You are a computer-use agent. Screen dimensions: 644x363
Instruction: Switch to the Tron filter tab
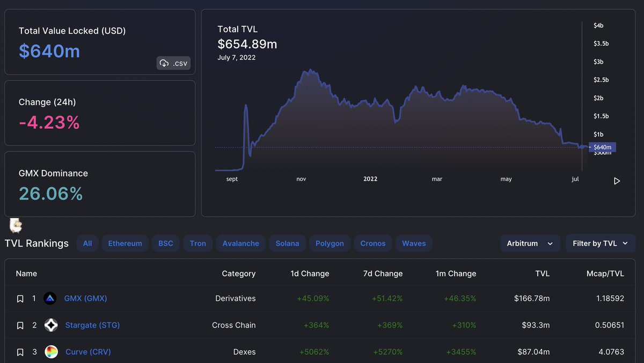[x=197, y=243]
